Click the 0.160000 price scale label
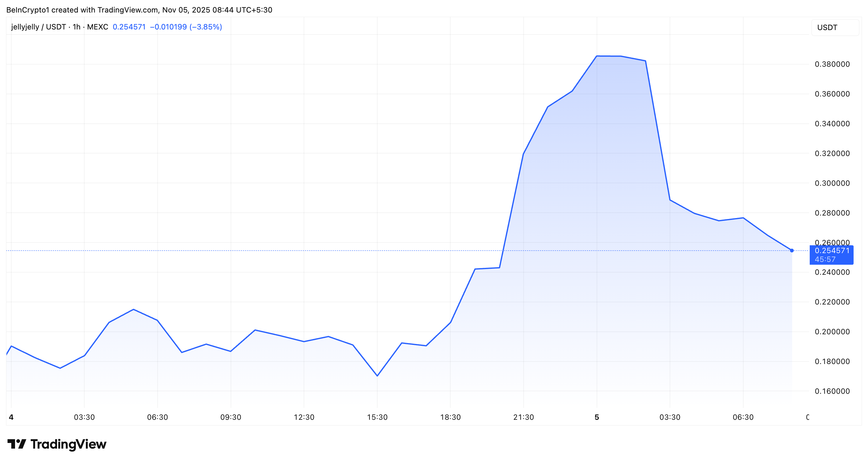Viewport: 868px width, 463px height. 832,391
